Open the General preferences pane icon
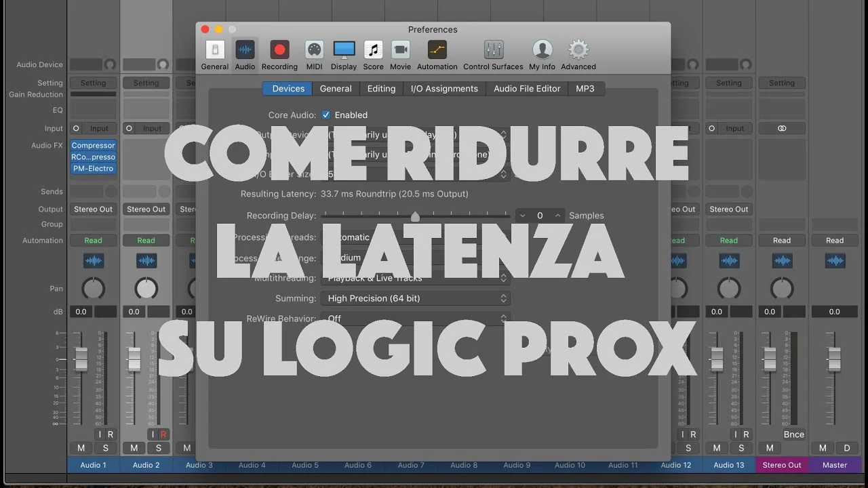Image resolution: width=868 pixels, height=488 pixels. (214, 50)
